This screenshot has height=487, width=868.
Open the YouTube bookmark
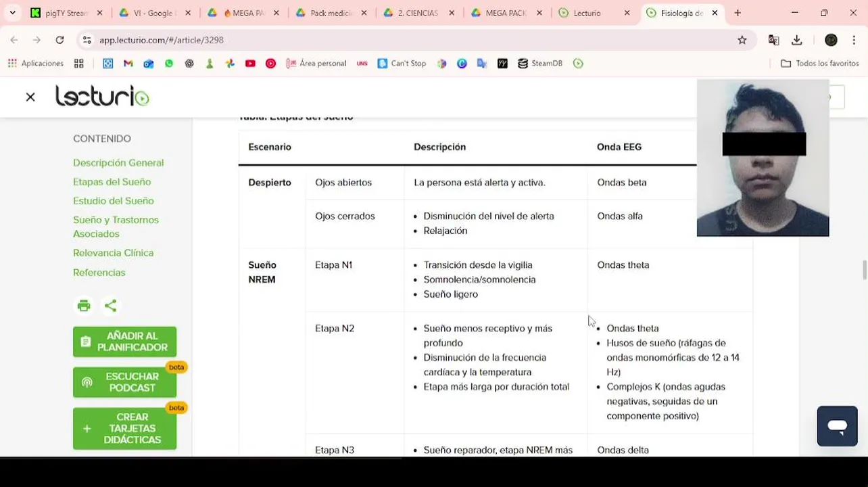[x=250, y=63]
